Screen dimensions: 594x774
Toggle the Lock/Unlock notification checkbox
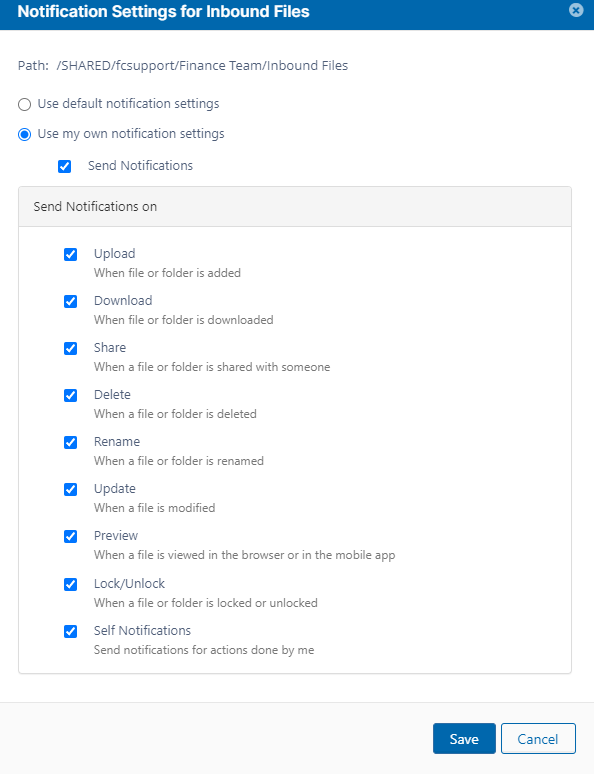tap(71, 584)
